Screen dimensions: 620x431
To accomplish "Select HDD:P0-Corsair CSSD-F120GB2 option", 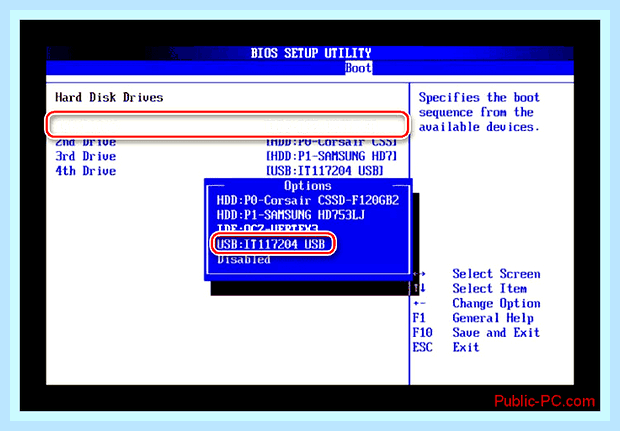I will coord(308,200).
